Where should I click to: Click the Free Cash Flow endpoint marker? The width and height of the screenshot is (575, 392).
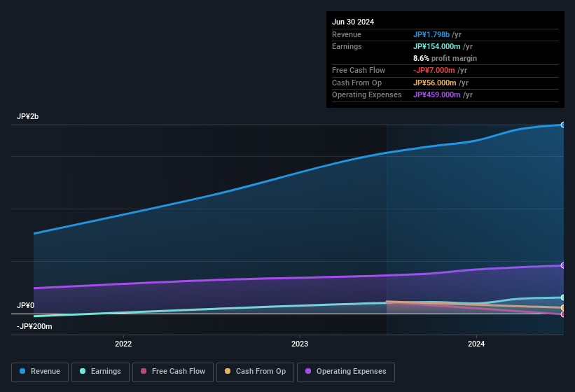click(x=562, y=314)
